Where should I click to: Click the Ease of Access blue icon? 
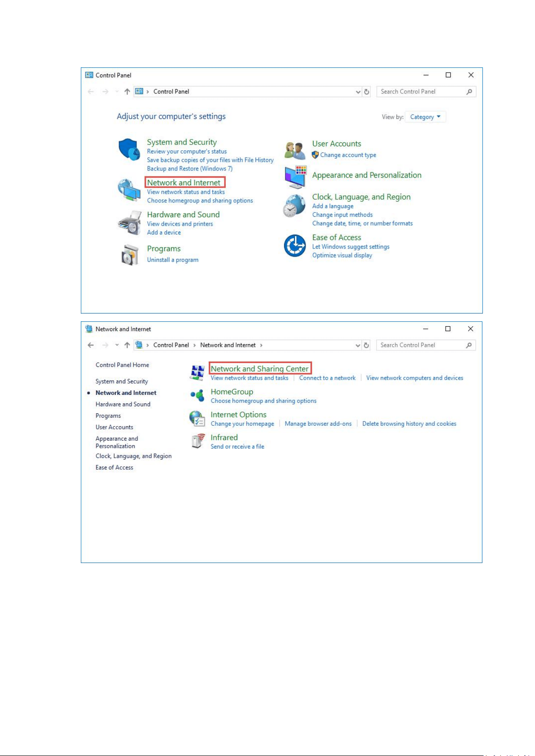[295, 245]
